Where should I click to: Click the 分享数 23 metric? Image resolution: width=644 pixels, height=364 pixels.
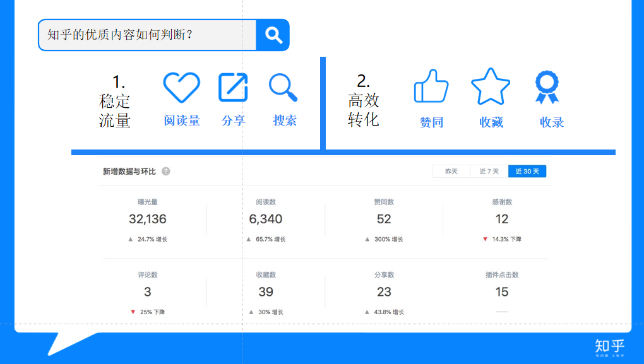click(384, 291)
